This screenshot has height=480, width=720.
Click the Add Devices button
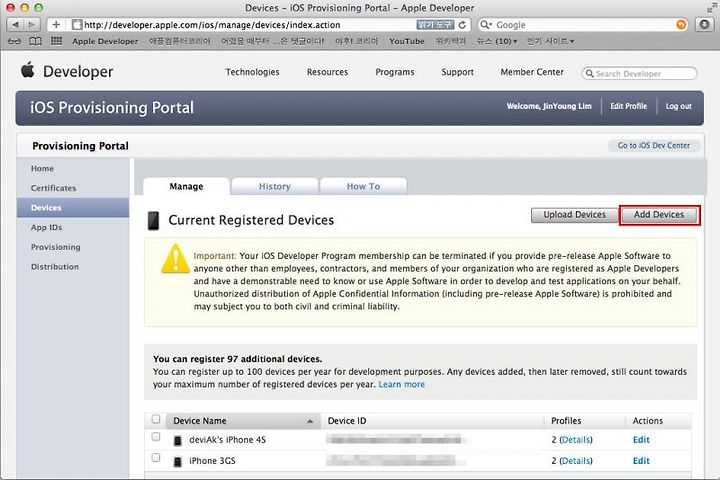coord(659,215)
